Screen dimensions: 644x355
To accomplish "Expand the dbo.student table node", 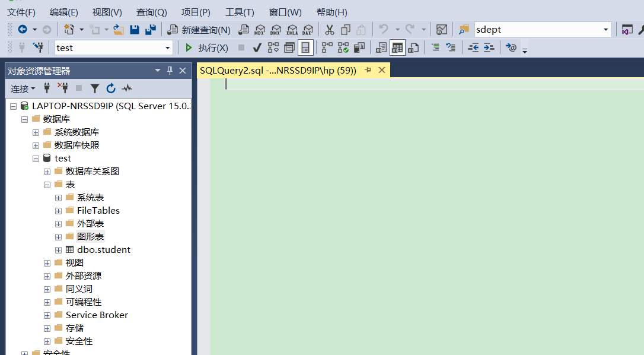I will [58, 250].
